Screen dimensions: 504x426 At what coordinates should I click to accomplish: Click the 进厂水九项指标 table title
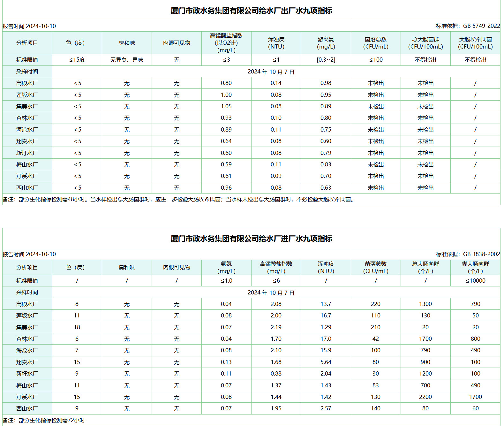[251, 239]
